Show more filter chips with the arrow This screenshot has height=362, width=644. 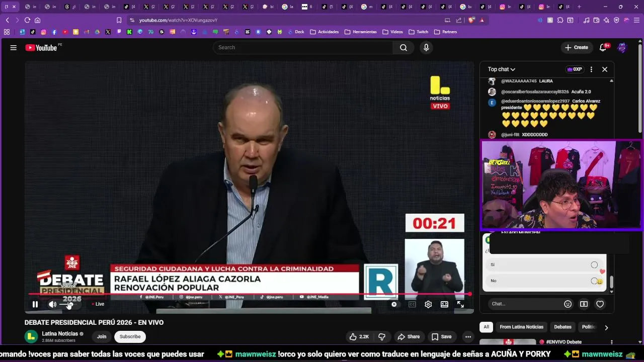coord(606,327)
